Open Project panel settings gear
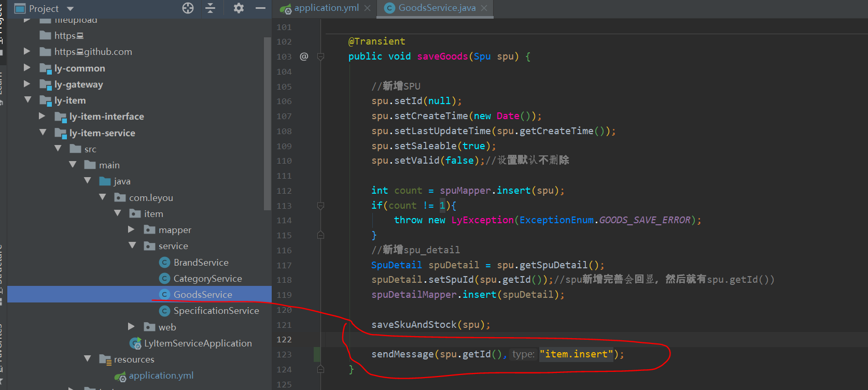868x390 pixels. pos(239,8)
